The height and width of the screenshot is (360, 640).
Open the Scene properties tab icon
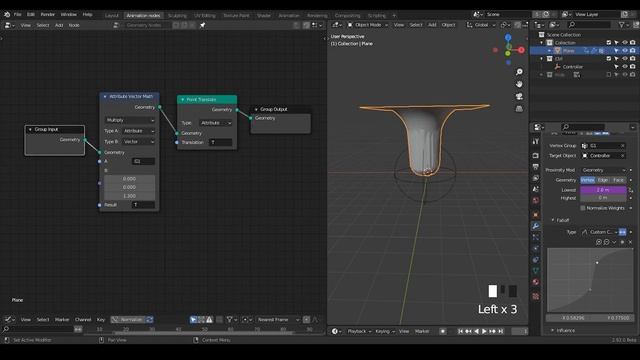[x=536, y=189]
